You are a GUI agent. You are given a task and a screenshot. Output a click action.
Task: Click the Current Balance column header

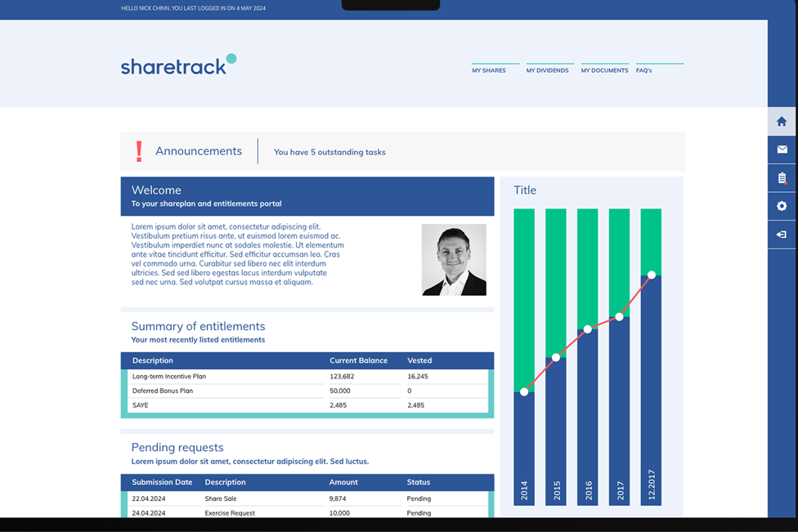[359, 360]
